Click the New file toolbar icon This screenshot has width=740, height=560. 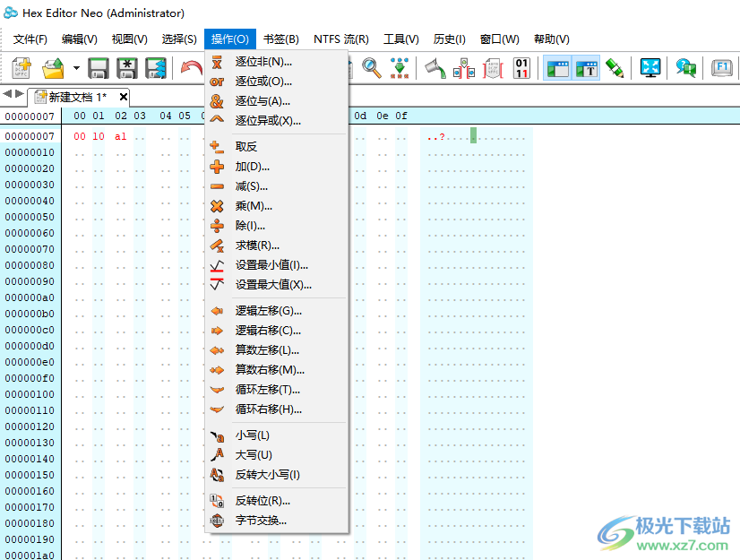tap(22, 68)
